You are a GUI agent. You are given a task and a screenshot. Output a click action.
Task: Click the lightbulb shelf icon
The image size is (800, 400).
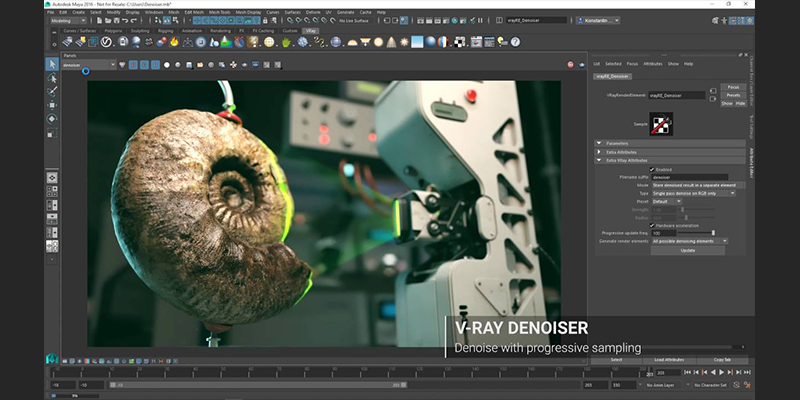point(502,42)
